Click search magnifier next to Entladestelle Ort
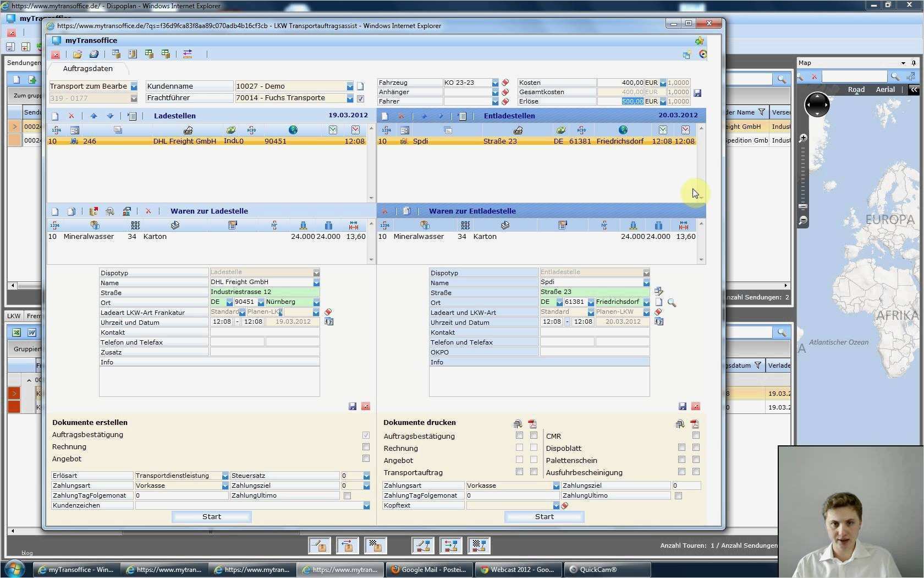Screen dimensions: 924x578 tap(672, 303)
